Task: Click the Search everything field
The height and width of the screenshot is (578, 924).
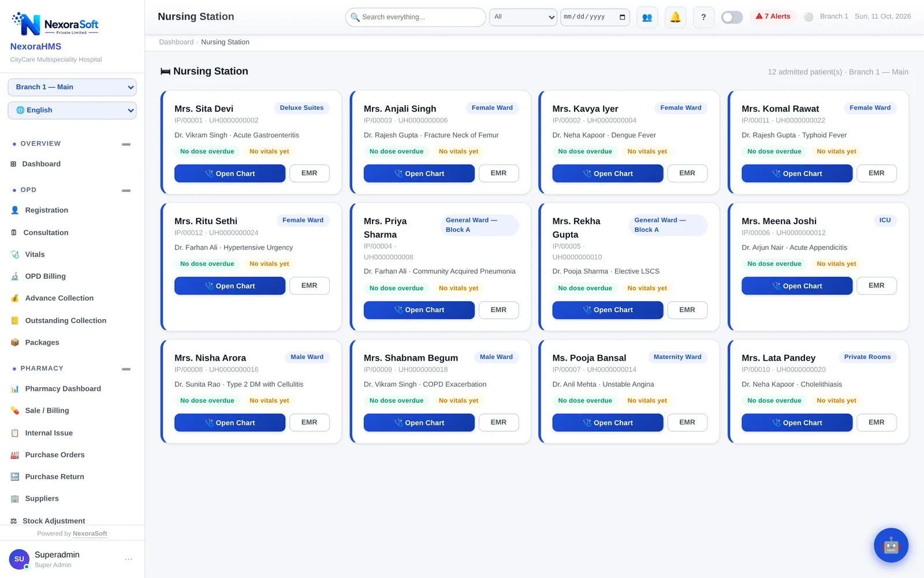Action: 416,17
